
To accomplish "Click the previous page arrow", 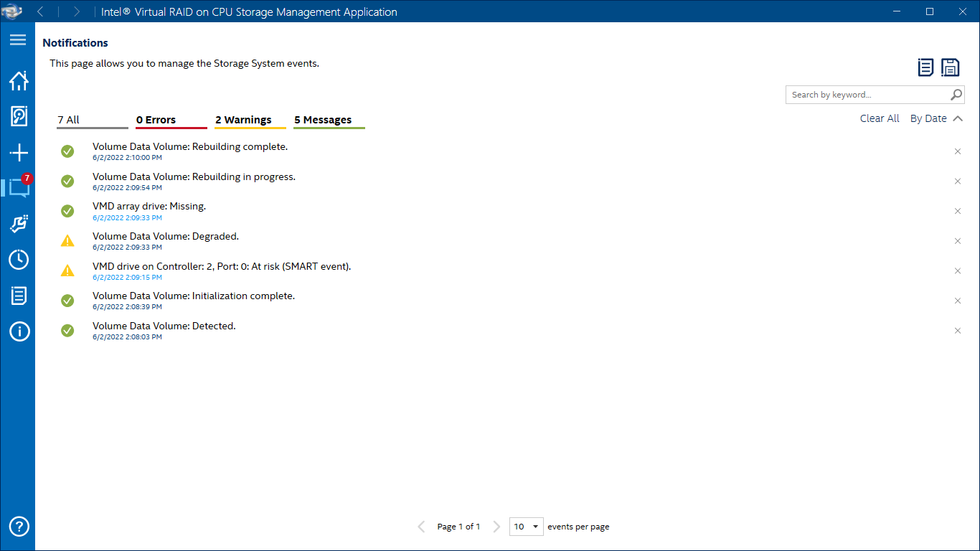I will coord(422,527).
